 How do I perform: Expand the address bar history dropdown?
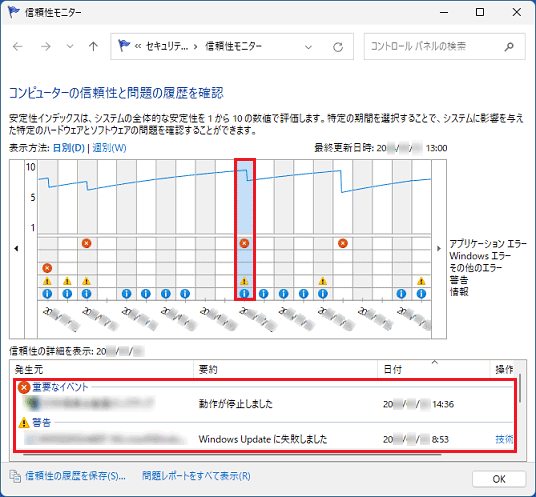coord(308,47)
